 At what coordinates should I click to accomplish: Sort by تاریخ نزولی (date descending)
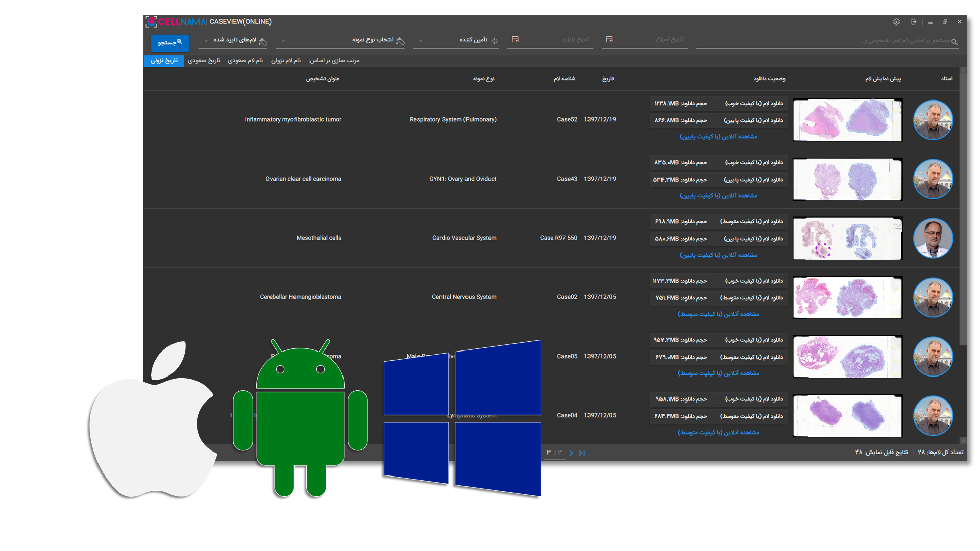click(x=164, y=61)
